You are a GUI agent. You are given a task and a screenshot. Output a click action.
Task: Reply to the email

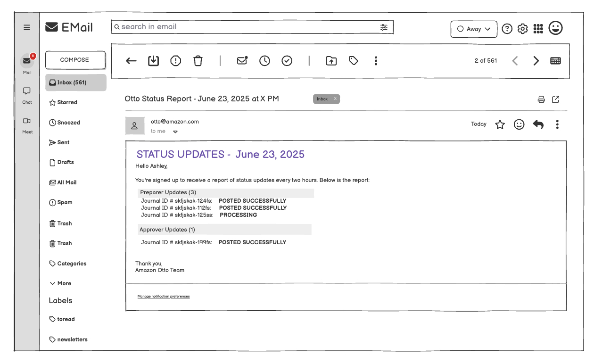pos(538,124)
